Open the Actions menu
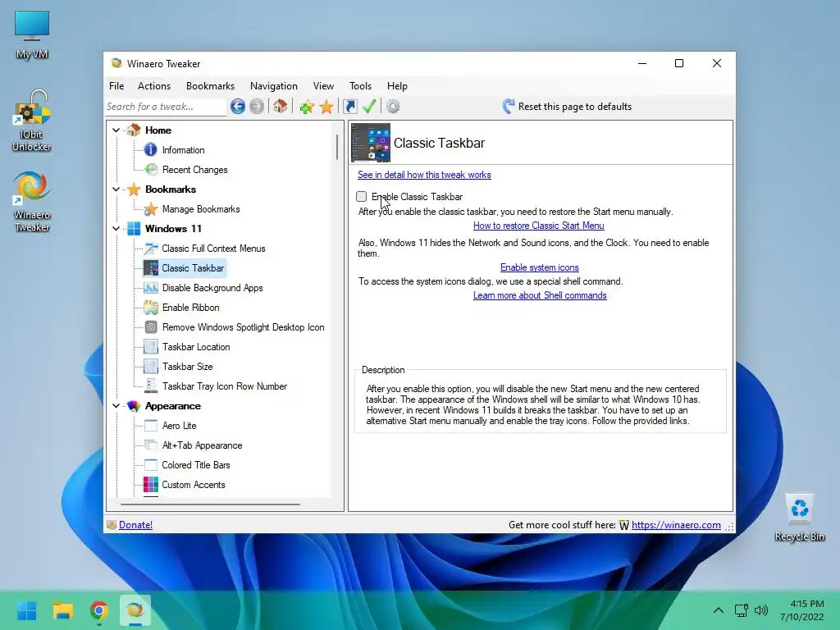 (x=154, y=85)
